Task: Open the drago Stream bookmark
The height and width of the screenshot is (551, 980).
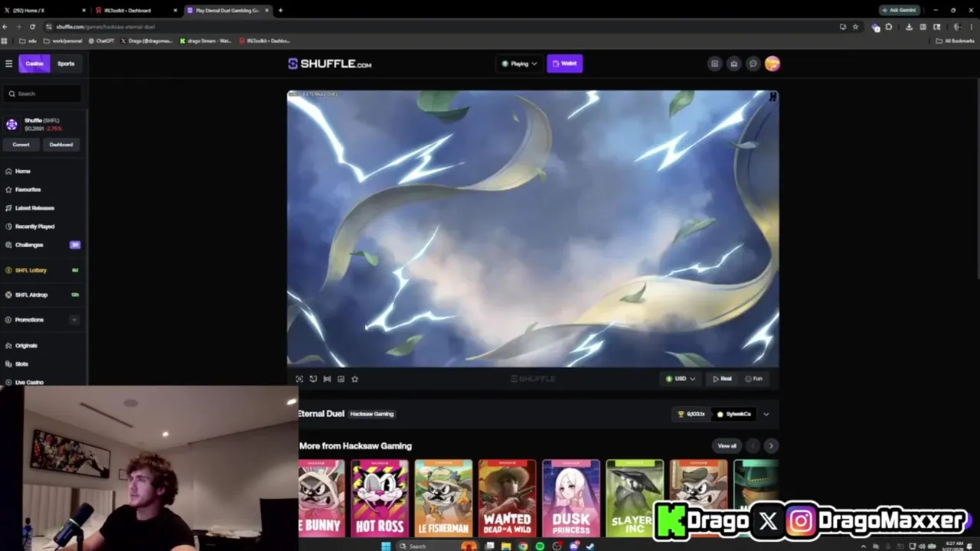Action: (205, 41)
